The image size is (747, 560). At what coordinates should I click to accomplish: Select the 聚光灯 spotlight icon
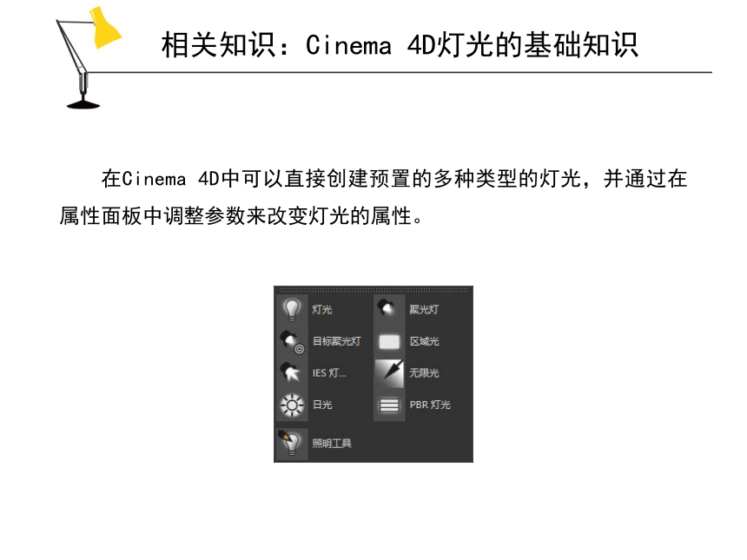[x=389, y=309]
